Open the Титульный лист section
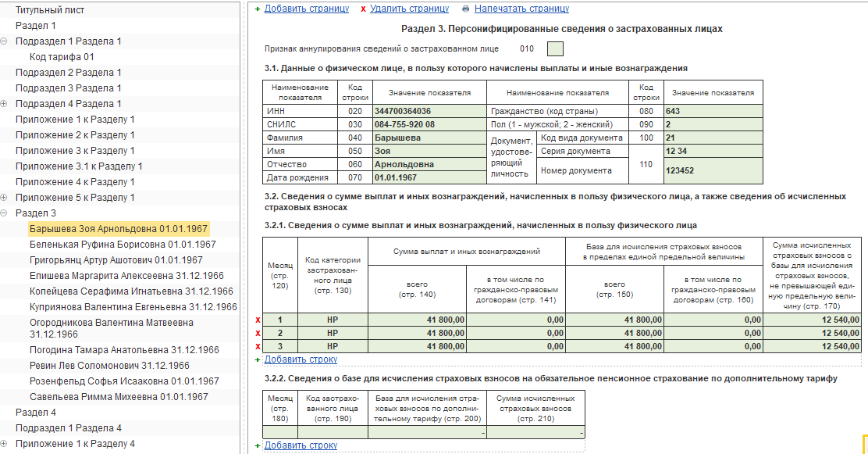Image resolution: width=868 pixels, height=454 pixels. click(x=50, y=10)
